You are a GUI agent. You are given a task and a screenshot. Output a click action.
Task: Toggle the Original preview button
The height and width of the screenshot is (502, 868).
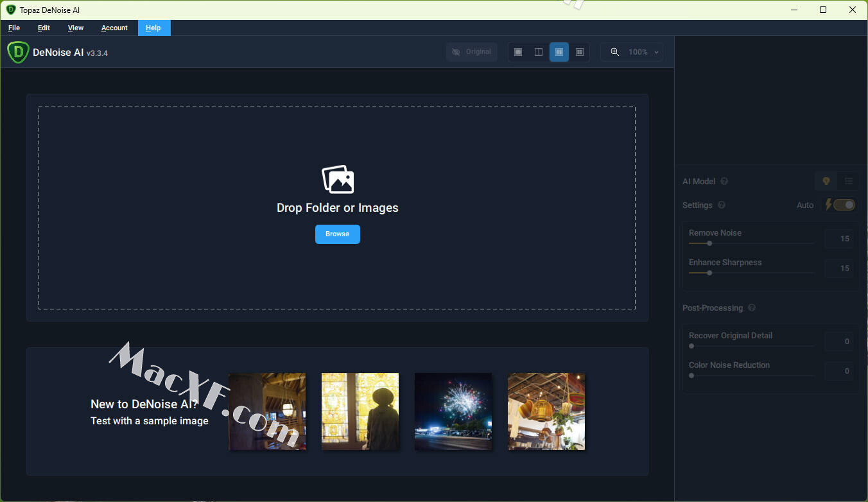[x=471, y=52]
